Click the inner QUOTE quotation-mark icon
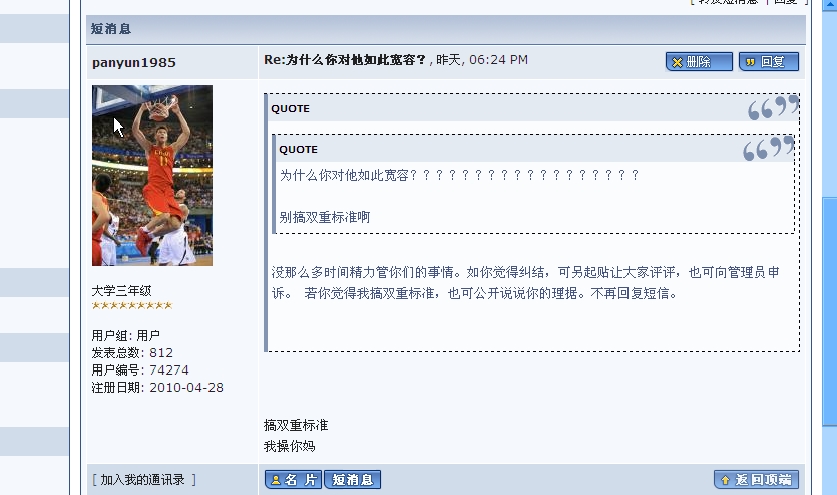This screenshot has width=837, height=495. coord(768,148)
